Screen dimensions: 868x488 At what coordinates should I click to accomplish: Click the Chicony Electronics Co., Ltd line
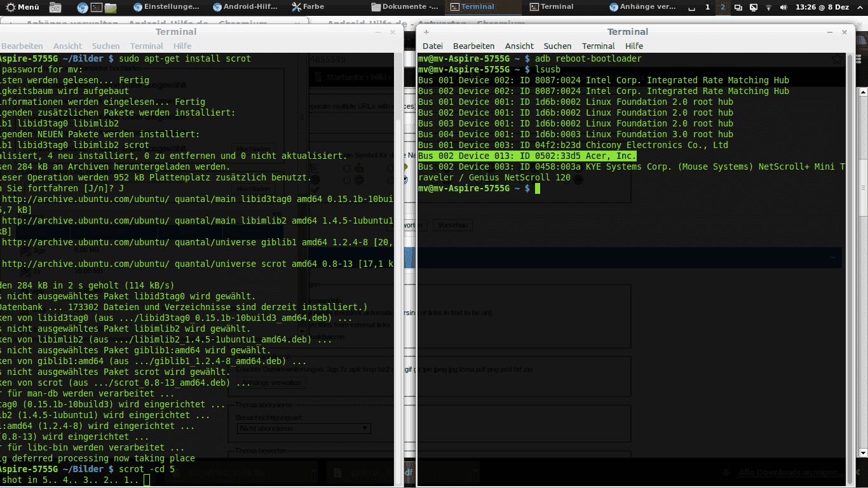pyautogui.click(x=573, y=145)
